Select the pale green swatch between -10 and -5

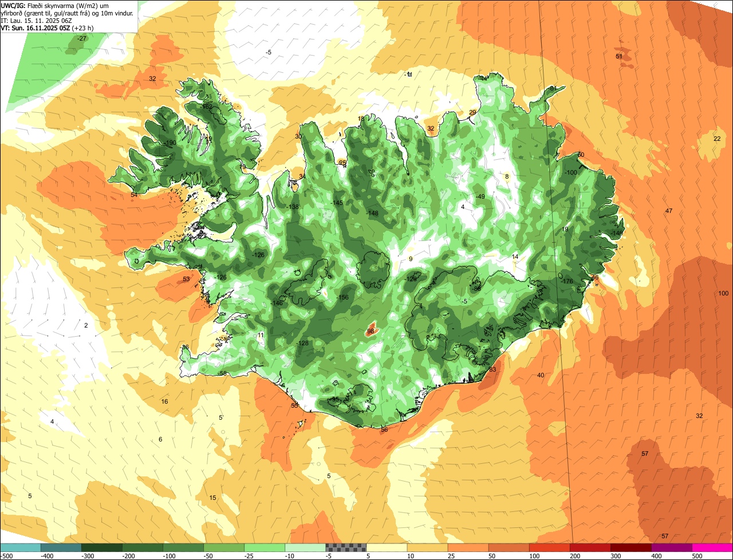[x=305, y=547]
